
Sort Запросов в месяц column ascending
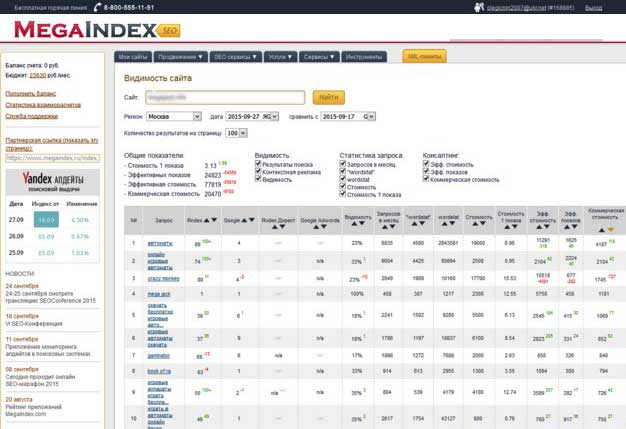(385, 227)
